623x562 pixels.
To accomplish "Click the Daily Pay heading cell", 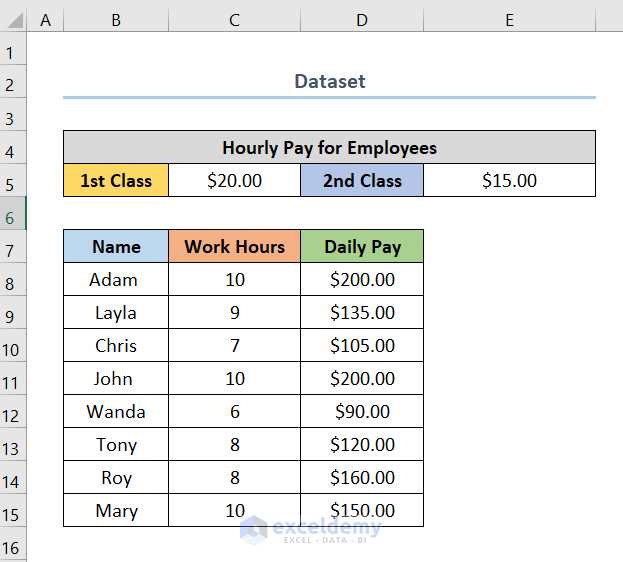I will pyautogui.click(x=362, y=246).
